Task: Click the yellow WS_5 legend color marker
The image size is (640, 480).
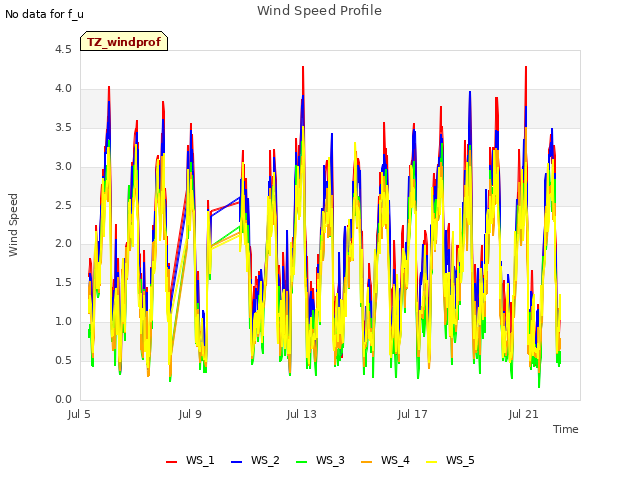Action: pos(431,462)
